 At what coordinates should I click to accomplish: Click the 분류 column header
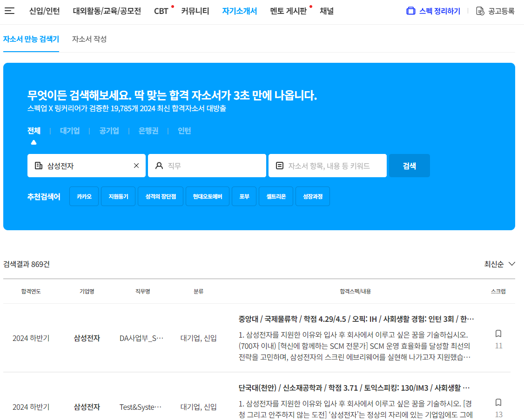(199, 291)
